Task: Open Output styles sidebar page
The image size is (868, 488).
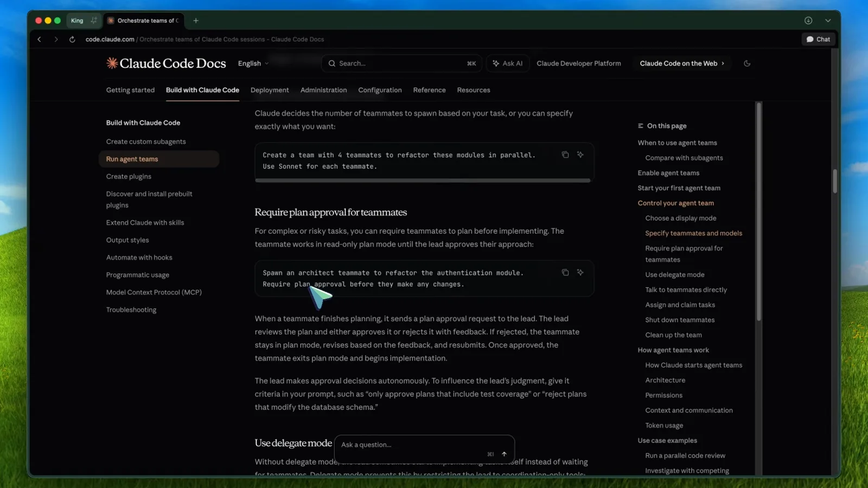Action: pos(127,240)
